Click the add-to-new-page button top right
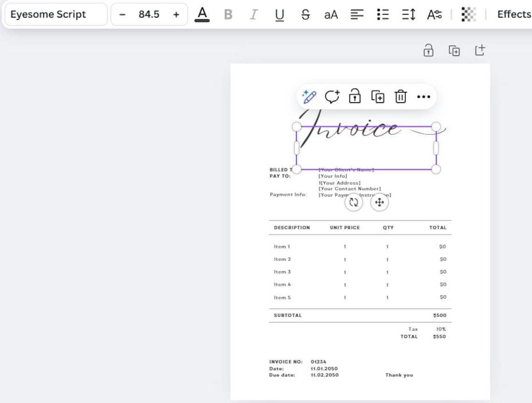The height and width of the screenshot is (403, 532). [480, 50]
